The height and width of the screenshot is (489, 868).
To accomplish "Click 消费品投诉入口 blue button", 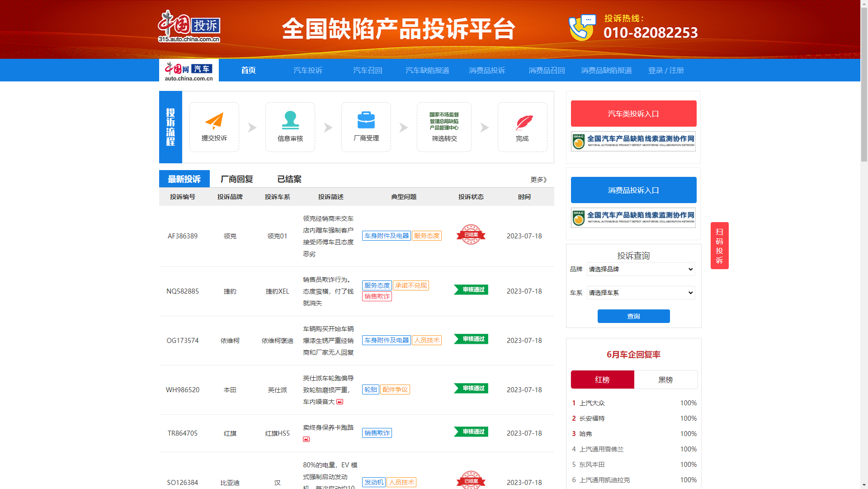I will pyautogui.click(x=633, y=190).
